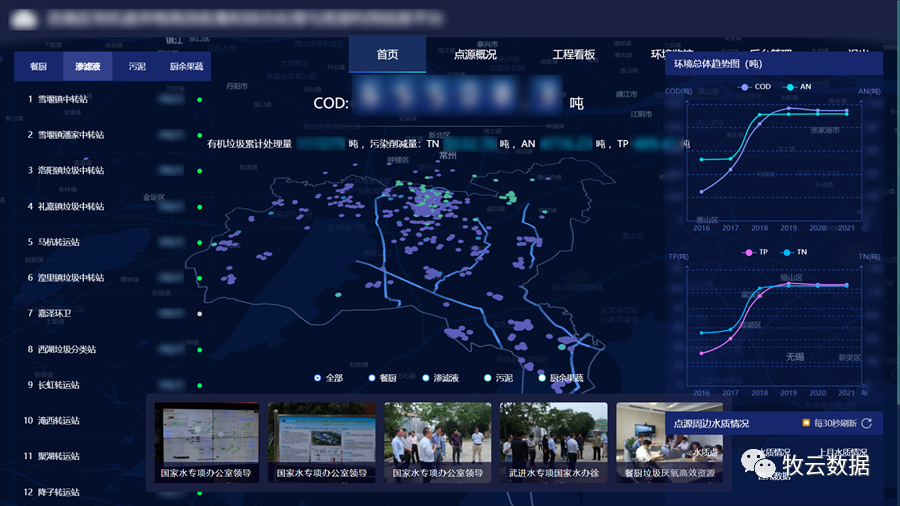Click the TN legend marker in lower chart

point(787,252)
